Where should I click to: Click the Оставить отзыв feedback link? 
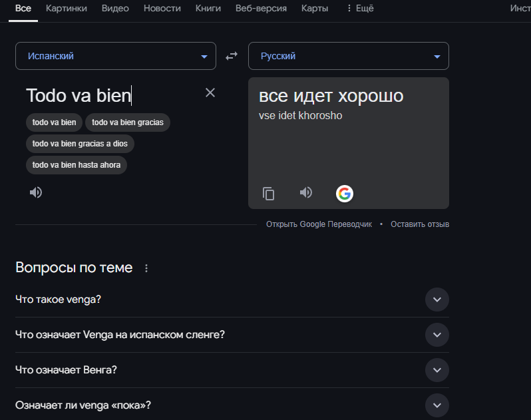tap(420, 224)
